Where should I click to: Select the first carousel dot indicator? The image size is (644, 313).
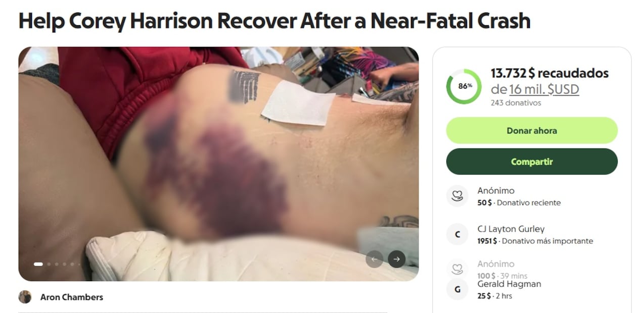click(x=38, y=264)
